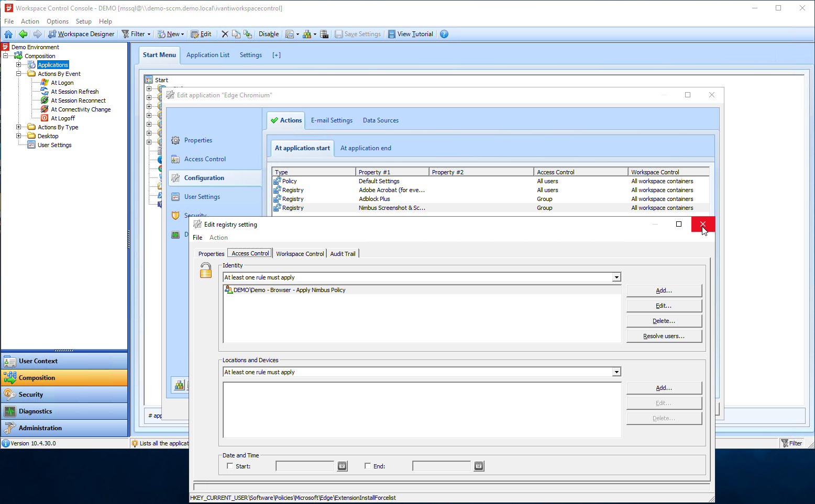The image size is (815, 504).
Task: Switch to the Workspace Control tab
Action: [300, 254]
